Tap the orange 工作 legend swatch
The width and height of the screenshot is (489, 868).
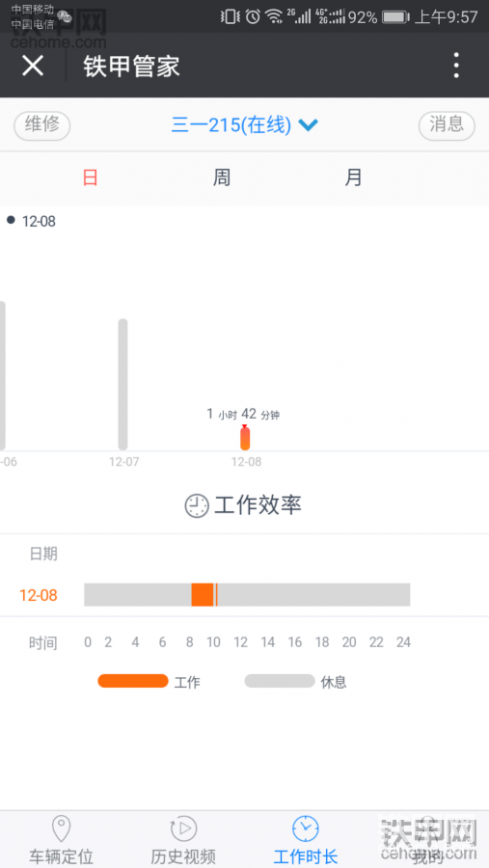(x=133, y=681)
